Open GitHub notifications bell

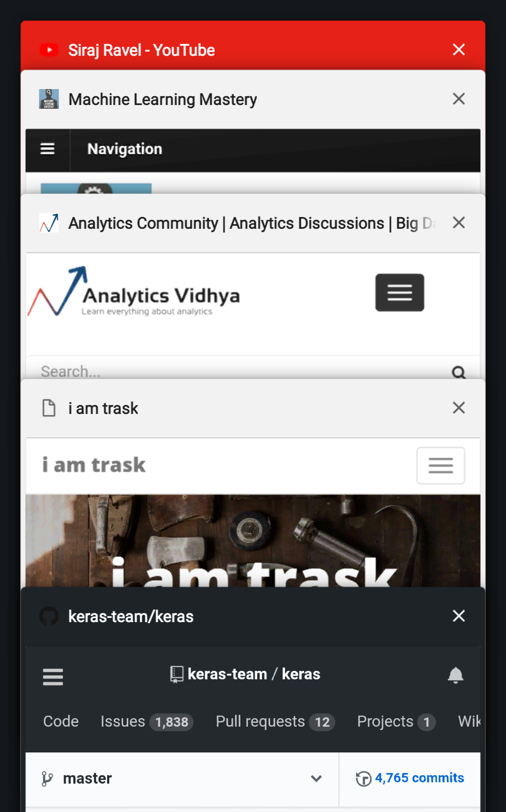455,676
